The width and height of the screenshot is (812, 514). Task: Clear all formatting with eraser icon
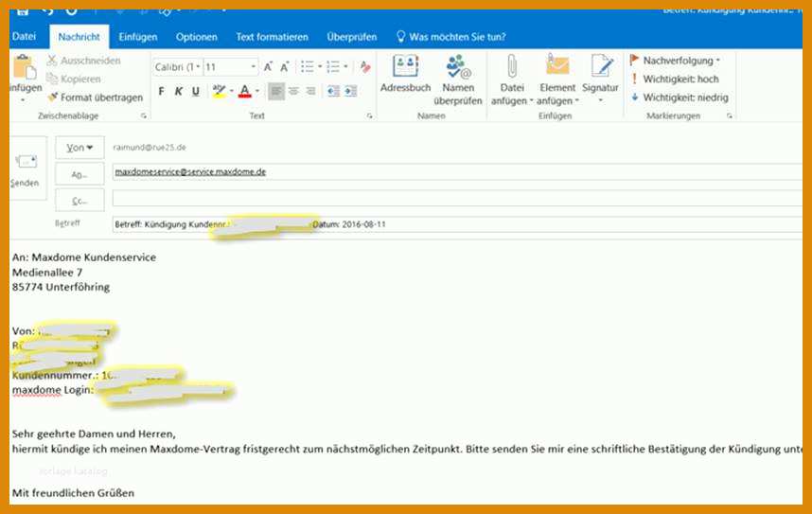(x=365, y=67)
